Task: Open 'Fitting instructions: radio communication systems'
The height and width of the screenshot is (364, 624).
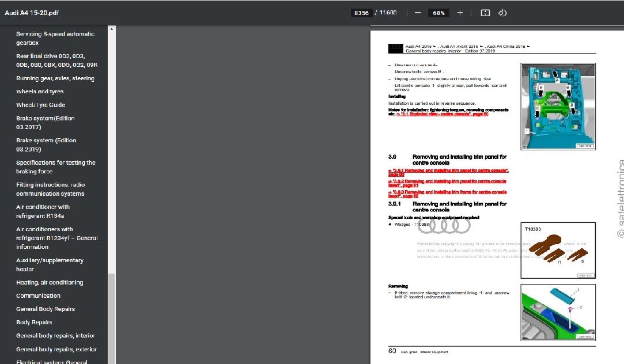Action: tap(51, 189)
